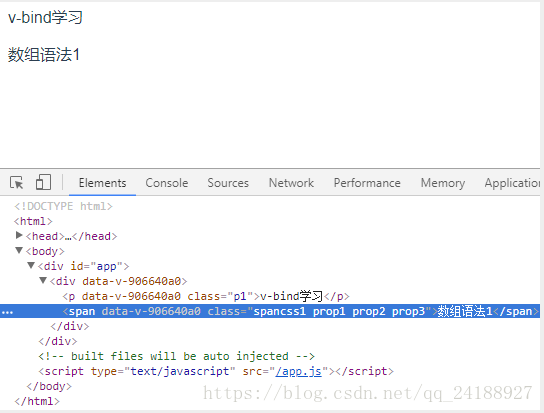544x413 pixels.
Task: Click the built files auto injected comment
Action: pyautogui.click(x=176, y=356)
